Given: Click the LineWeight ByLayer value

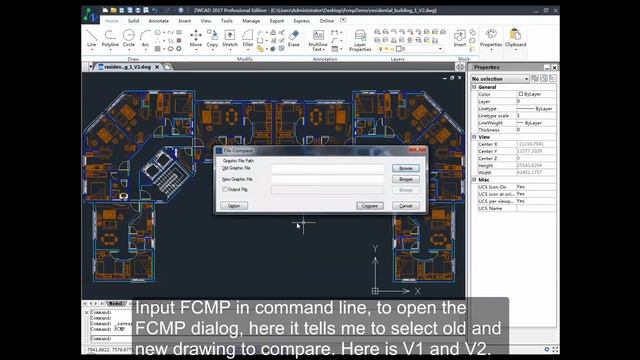Looking at the screenshot, I should tap(536, 123).
